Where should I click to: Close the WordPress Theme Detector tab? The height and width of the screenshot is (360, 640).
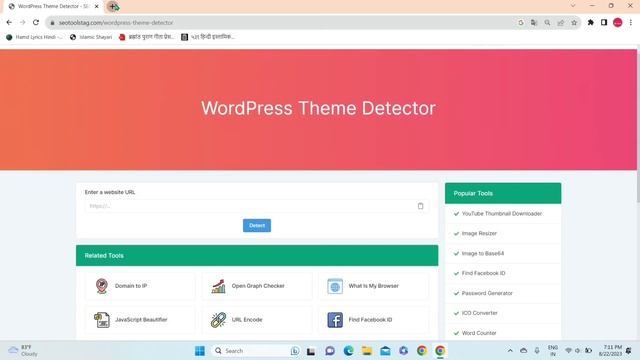pyautogui.click(x=97, y=7)
